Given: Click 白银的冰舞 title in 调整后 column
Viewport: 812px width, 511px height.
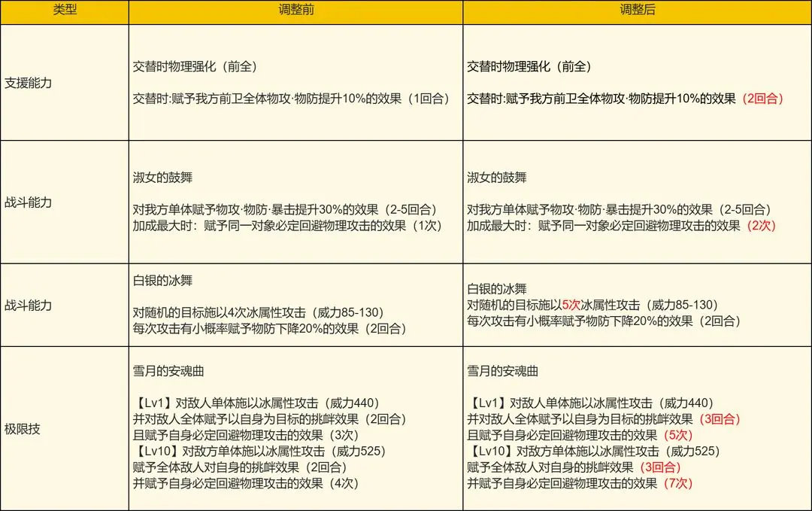Looking at the screenshot, I should pos(497,289).
